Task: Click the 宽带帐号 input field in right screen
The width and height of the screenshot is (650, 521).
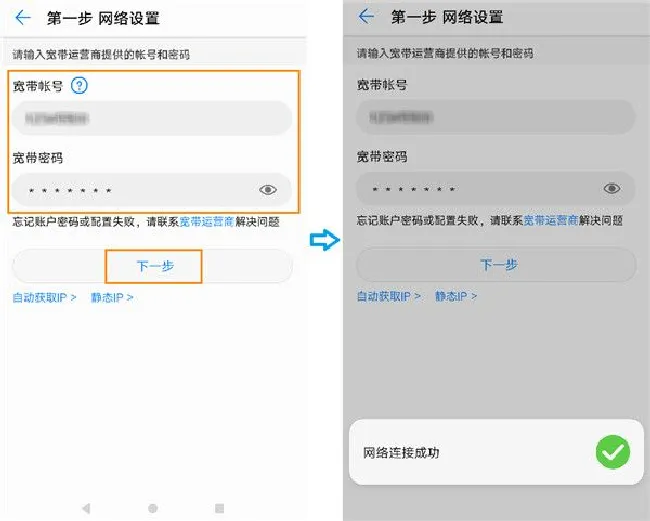Action: click(x=496, y=117)
